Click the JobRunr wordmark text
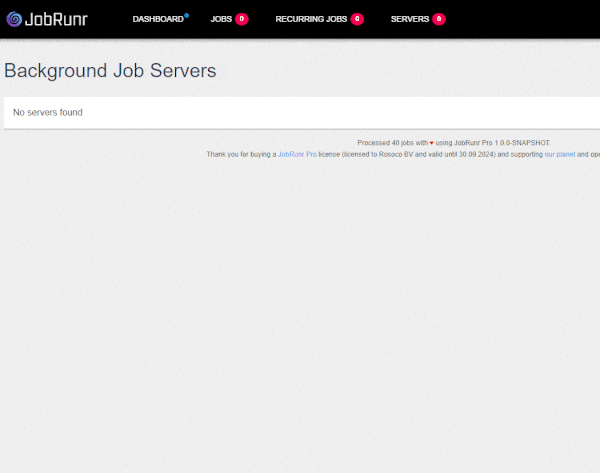Viewport: 600px width, 473px height. 56,19
